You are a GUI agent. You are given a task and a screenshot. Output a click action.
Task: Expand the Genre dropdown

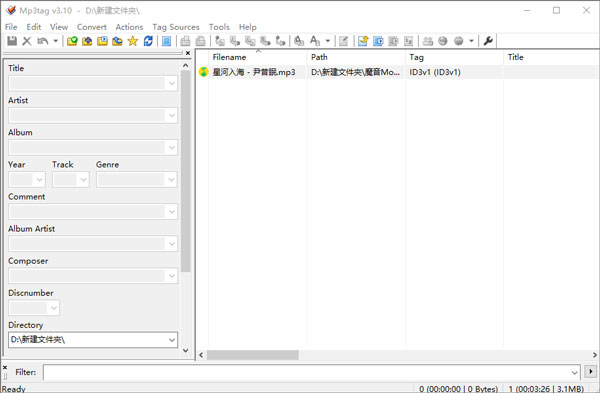point(171,179)
